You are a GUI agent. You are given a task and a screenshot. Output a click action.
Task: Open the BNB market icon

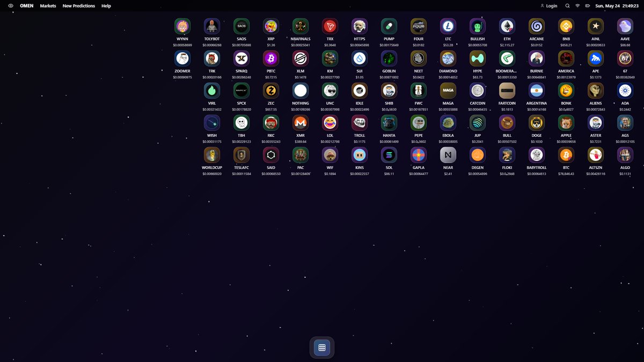566,26
